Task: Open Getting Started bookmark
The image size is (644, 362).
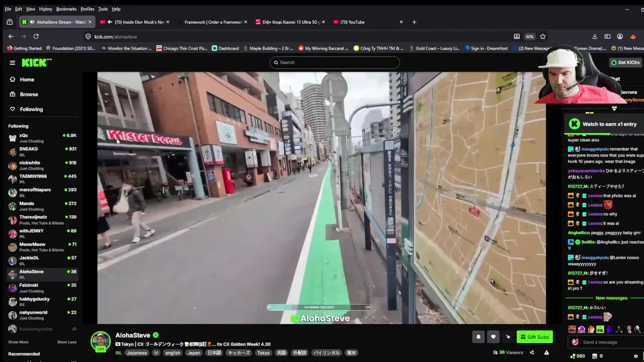Action: coord(24,48)
